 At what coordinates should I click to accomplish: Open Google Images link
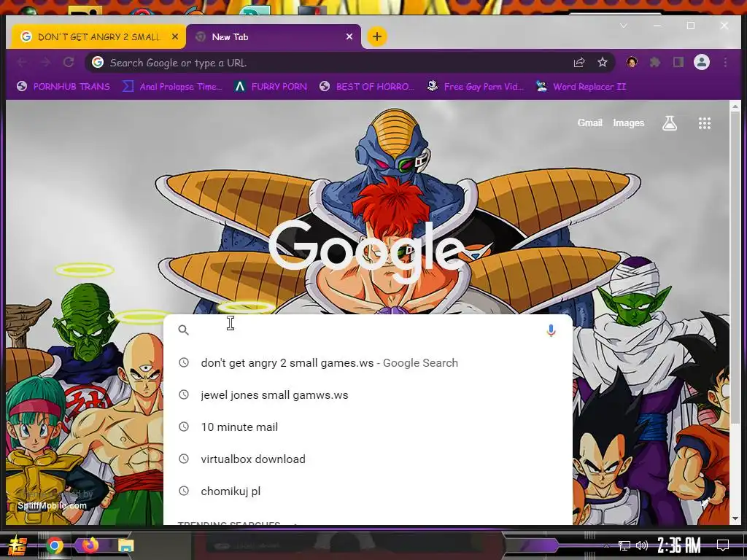[x=628, y=122]
